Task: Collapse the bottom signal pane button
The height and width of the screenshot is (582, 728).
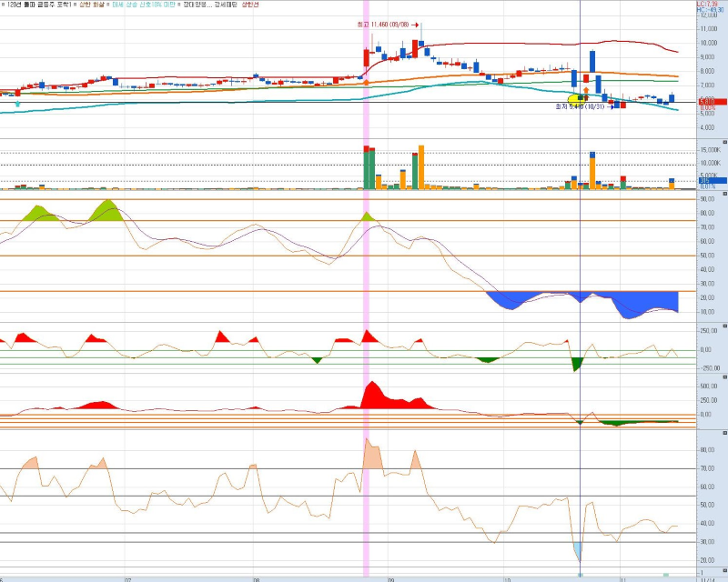Action: pos(724,570)
